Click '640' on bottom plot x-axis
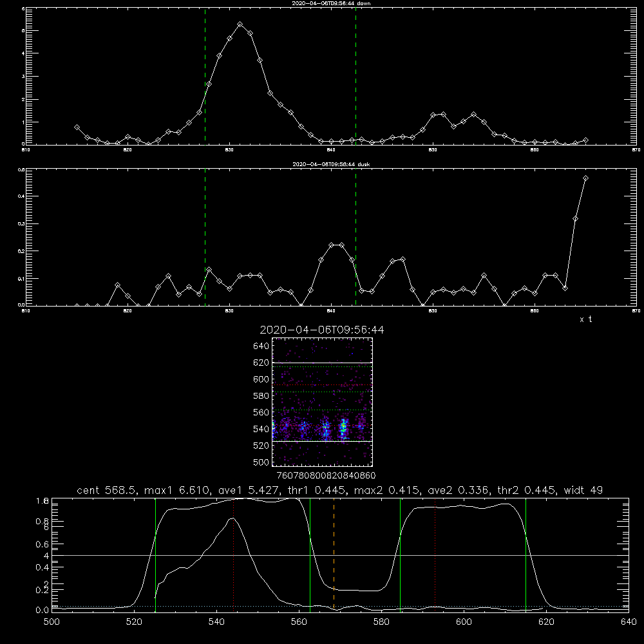Screen dimensions: 644x644 629,621
